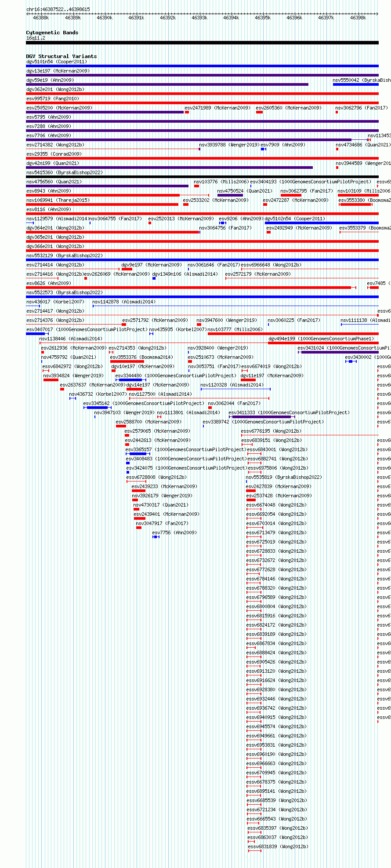391x868 pixels.
Task: Select esv5795 (Ahn2009) label
Action: click(49, 117)
